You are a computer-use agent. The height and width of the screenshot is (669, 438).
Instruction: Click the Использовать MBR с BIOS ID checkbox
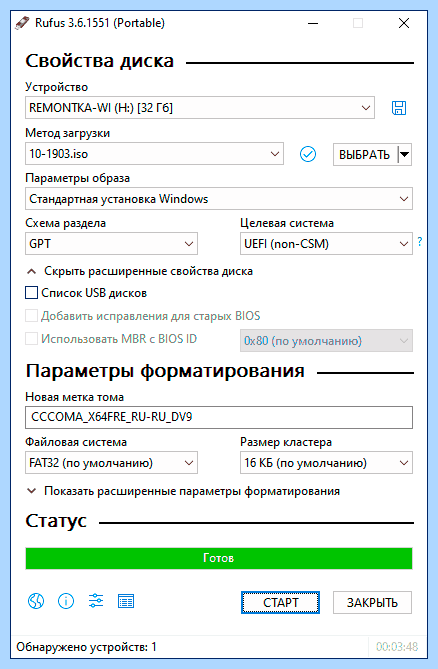(x=31, y=339)
